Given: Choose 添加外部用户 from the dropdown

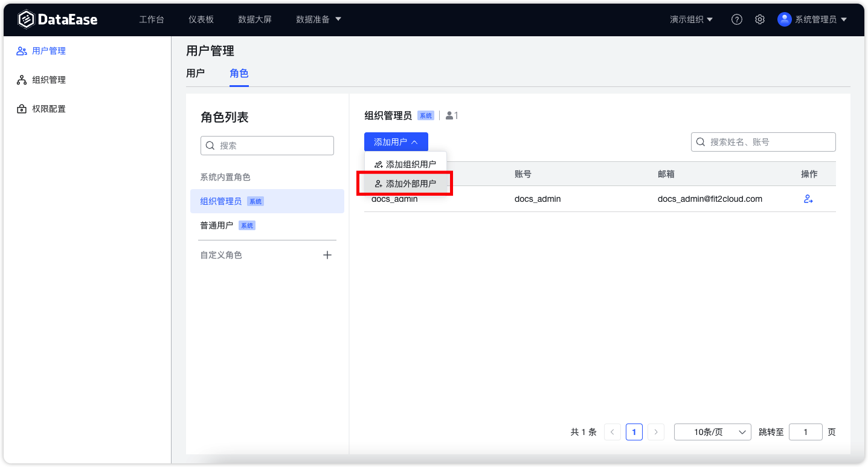Looking at the screenshot, I should [405, 184].
